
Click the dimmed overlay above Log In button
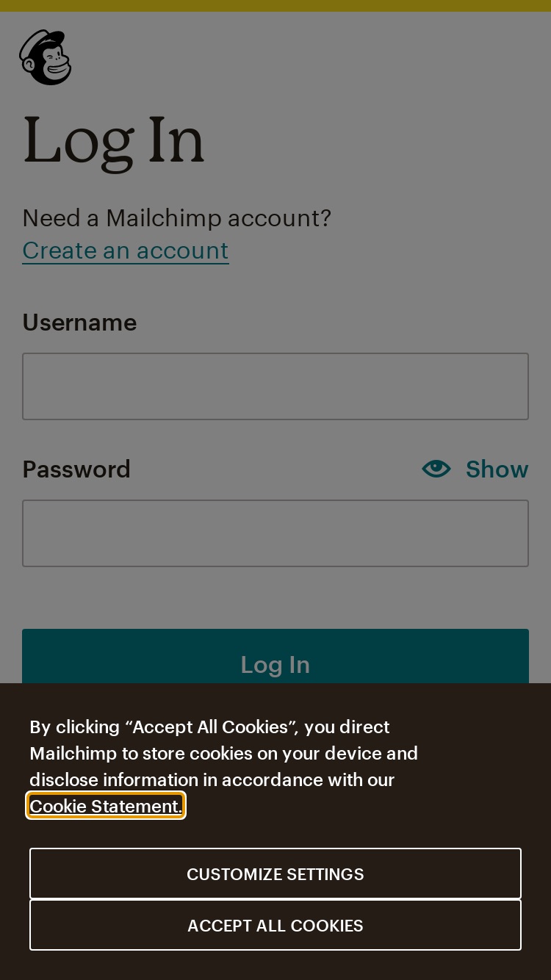point(275,598)
